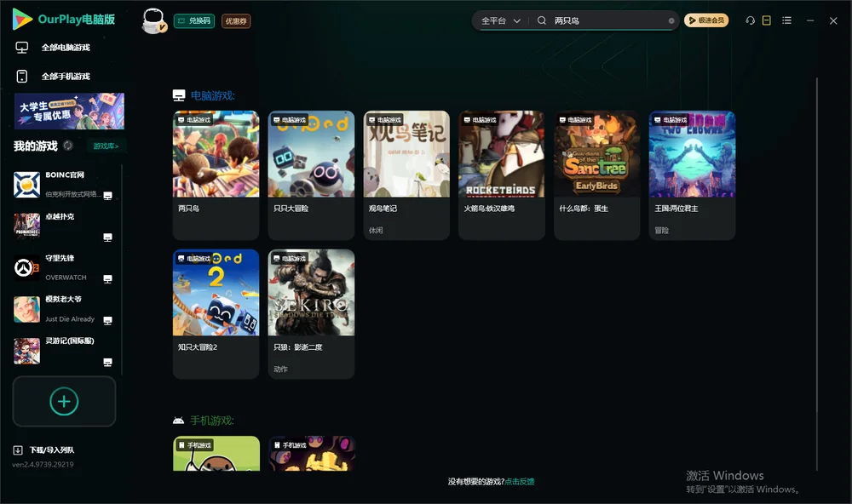Open the user avatar profile
Viewport: 852px width, 504px height.
(153, 20)
